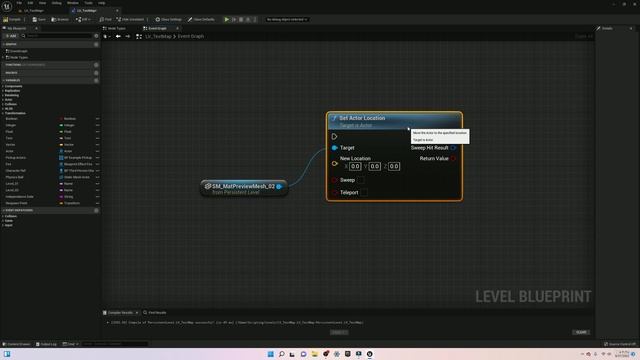Click Lv_TestMap in graph breadcrumb
Viewport: 640px width, 360px height.
click(158, 36)
